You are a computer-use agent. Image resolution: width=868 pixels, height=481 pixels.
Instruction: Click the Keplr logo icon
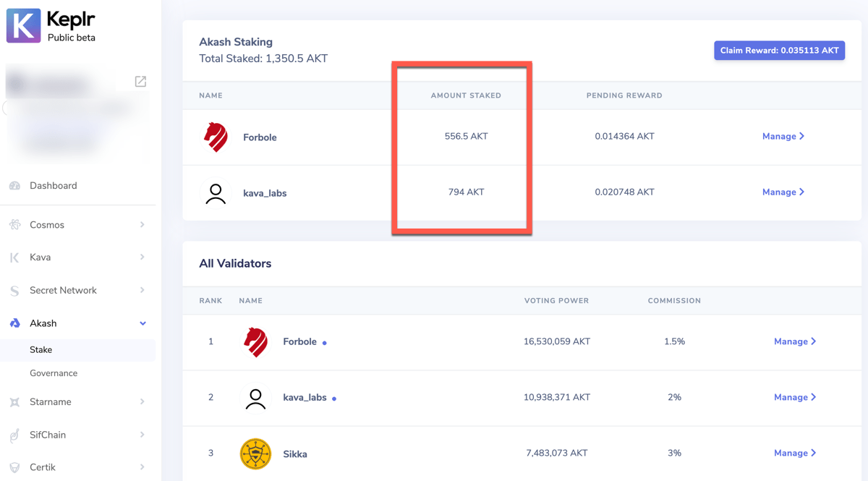24,25
